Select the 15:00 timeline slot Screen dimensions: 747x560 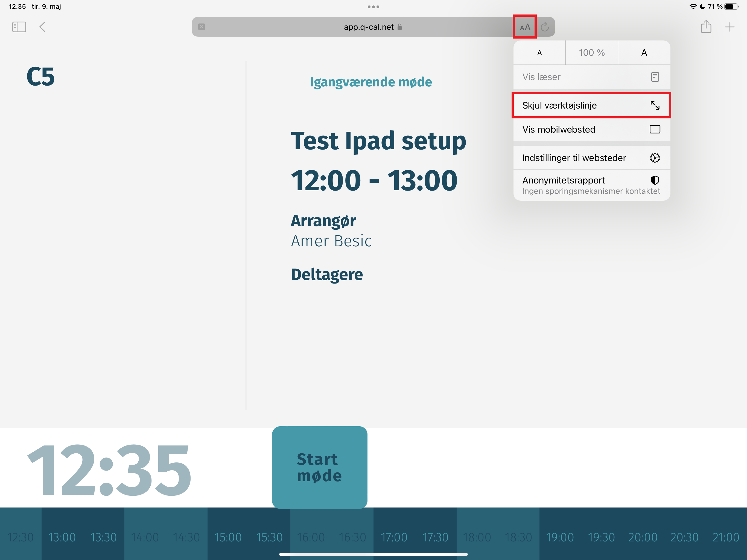[x=228, y=537]
